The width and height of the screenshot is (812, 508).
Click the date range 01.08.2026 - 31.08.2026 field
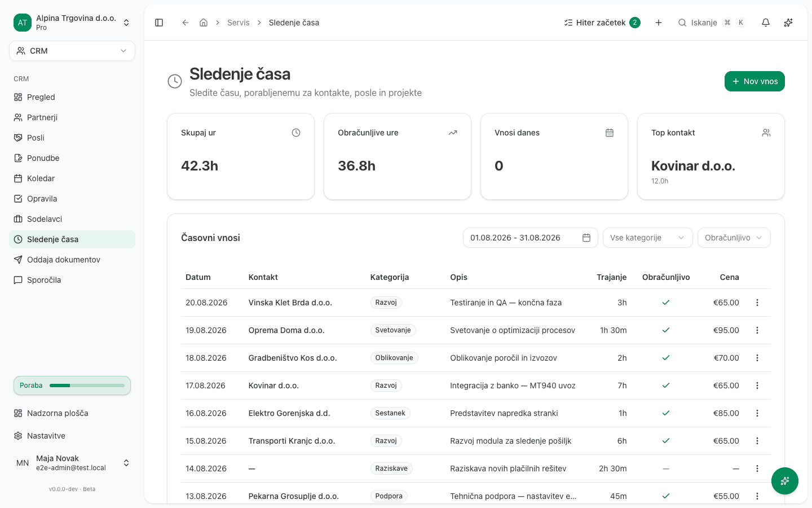(x=530, y=238)
